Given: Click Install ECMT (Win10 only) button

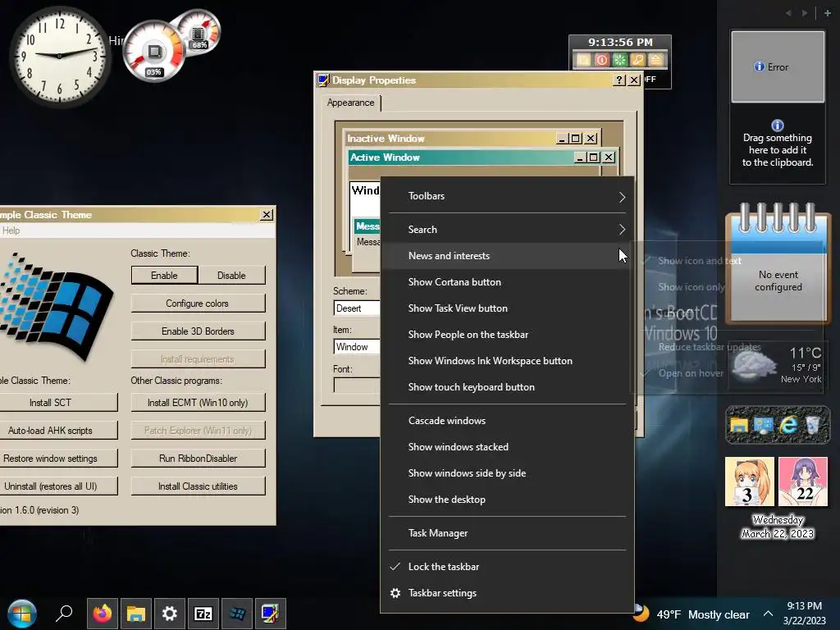Looking at the screenshot, I should [x=198, y=402].
